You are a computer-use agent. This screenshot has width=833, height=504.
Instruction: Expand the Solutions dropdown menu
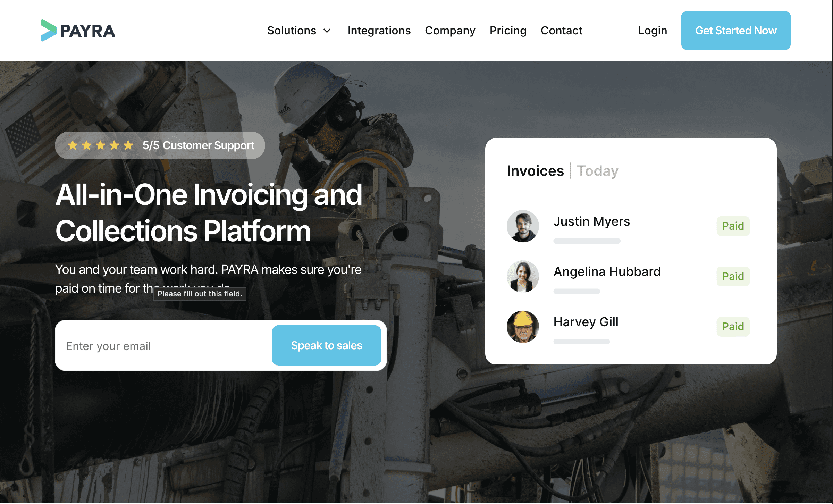[x=299, y=31]
